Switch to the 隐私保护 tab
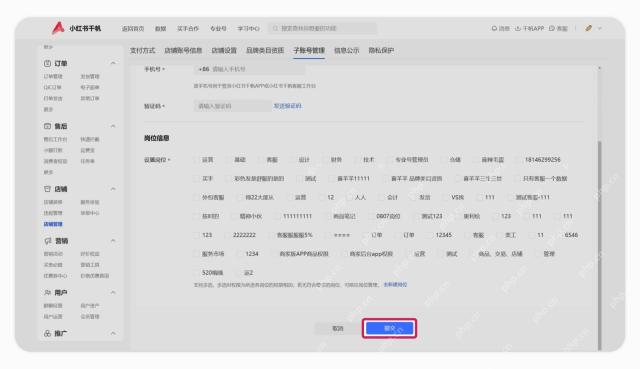Image resolution: width=640 pixels, height=369 pixels. 381,50
